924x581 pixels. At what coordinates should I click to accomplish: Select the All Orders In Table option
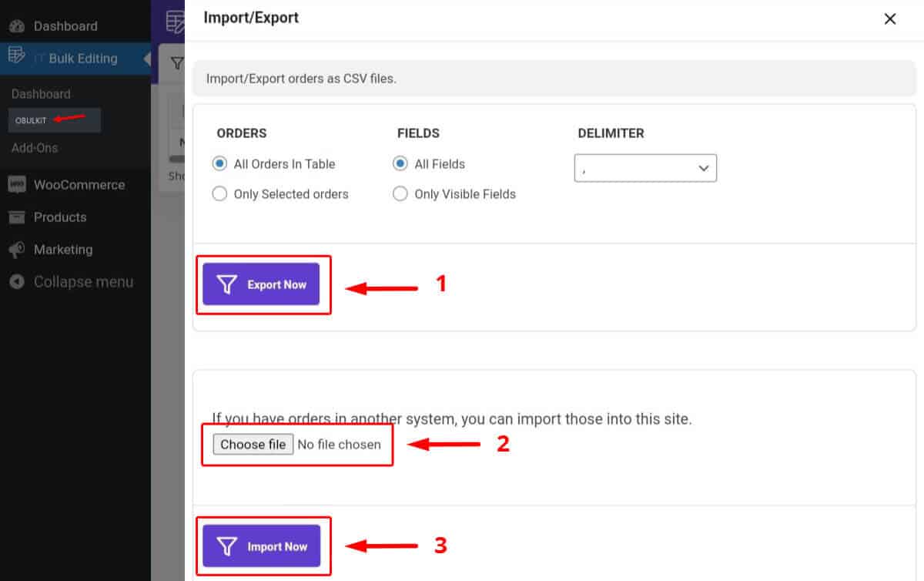click(x=219, y=163)
